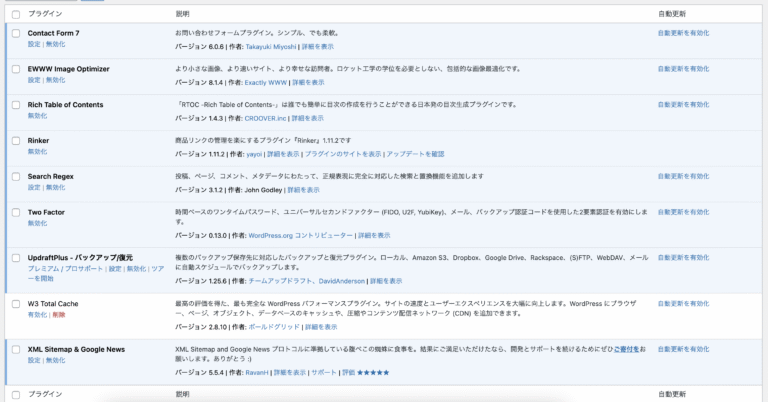This screenshot has width=768, height=402.
Task: Click 無効化 under EWWW Image Optimizer
Action: tap(55, 80)
